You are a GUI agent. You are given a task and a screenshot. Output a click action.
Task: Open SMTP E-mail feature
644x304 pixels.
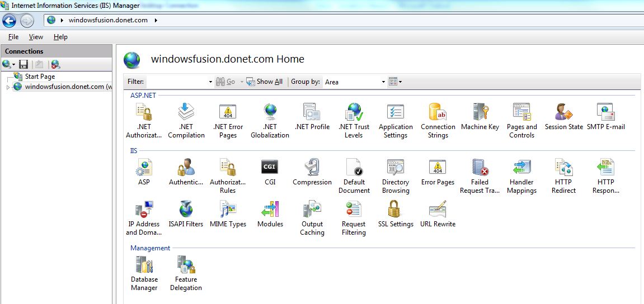pos(606,116)
